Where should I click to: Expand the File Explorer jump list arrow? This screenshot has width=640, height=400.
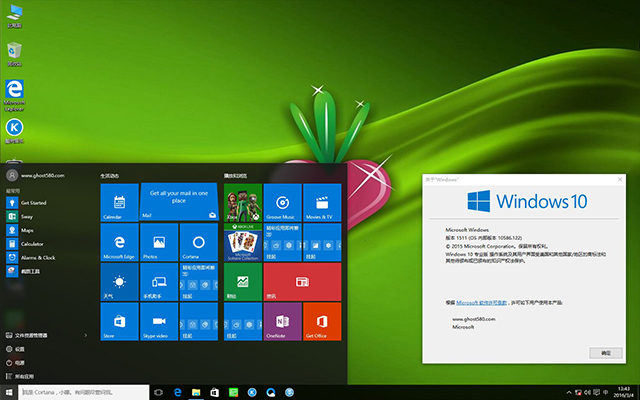point(87,336)
